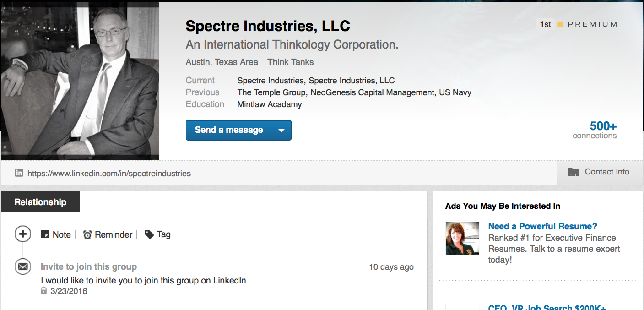Viewport: 644px width, 310px height.
Task: Click the Contact Info card icon
Action: click(x=573, y=172)
